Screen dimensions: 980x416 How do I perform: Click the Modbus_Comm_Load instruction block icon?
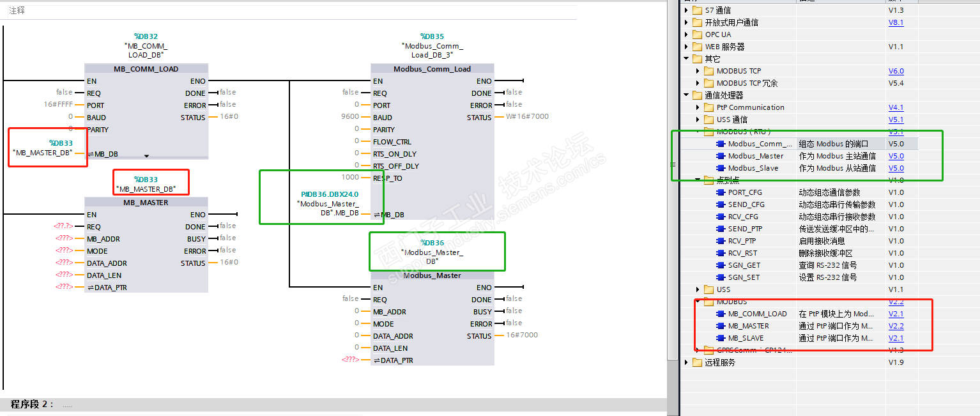721,144
